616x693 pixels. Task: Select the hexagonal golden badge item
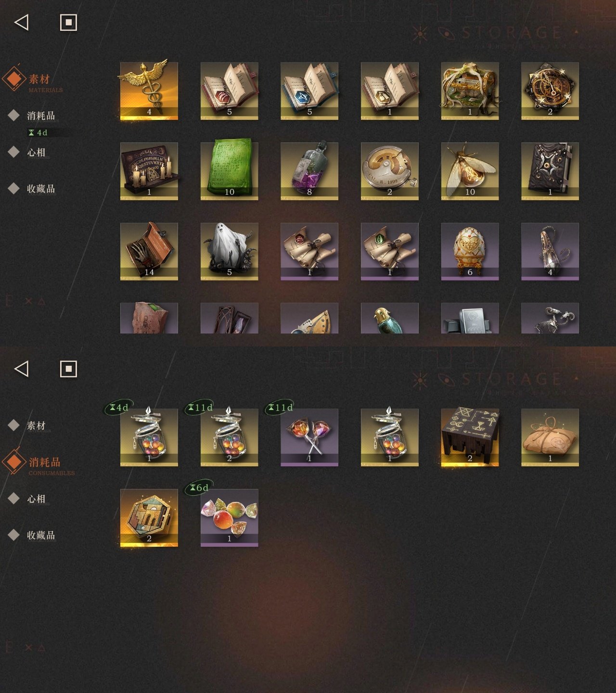149,517
